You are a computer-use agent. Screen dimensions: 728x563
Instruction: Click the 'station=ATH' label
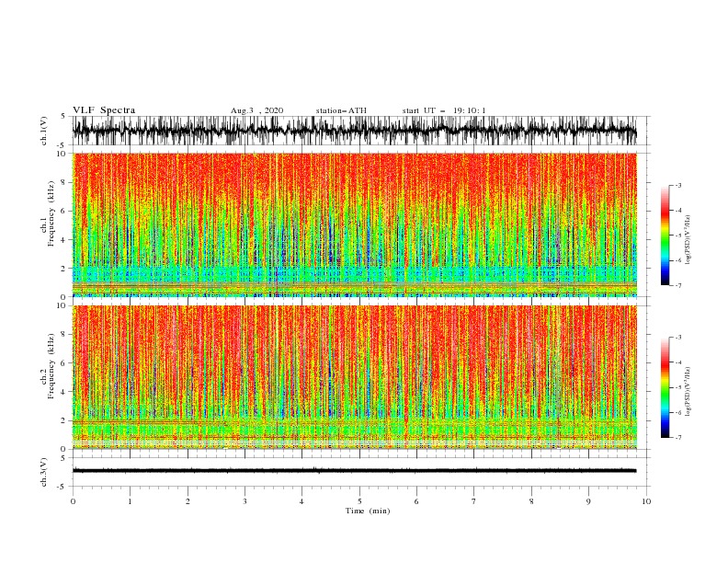click(x=341, y=110)
